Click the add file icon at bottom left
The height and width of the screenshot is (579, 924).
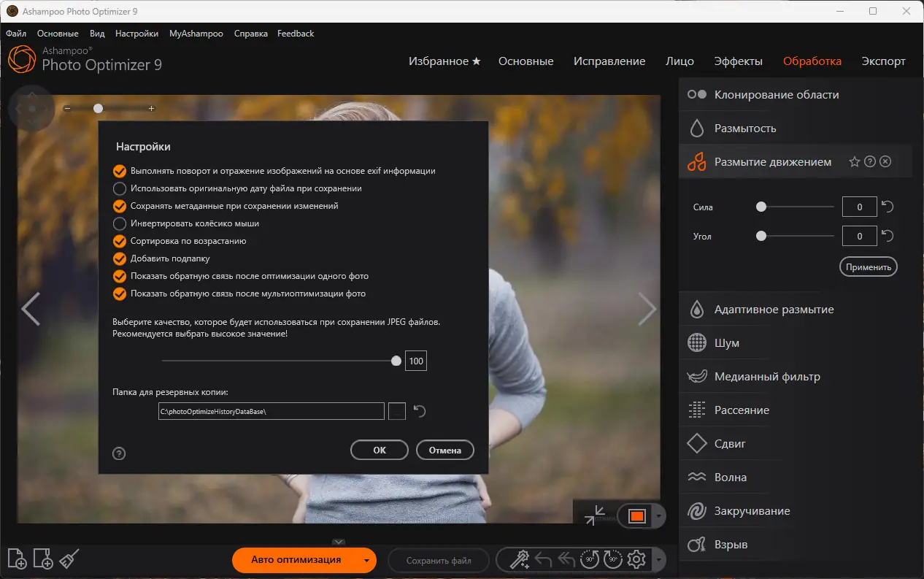tap(17, 559)
